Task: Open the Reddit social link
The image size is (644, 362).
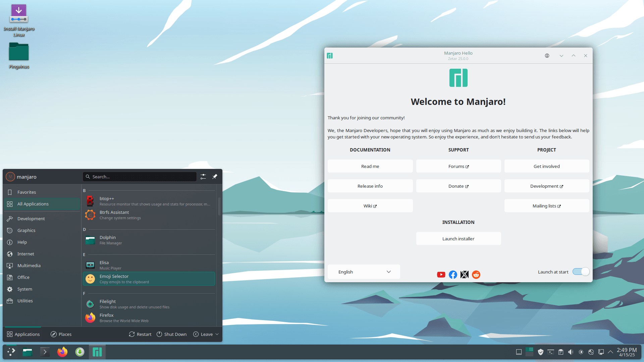Action: pyautogui.click(x=476, y=275)
